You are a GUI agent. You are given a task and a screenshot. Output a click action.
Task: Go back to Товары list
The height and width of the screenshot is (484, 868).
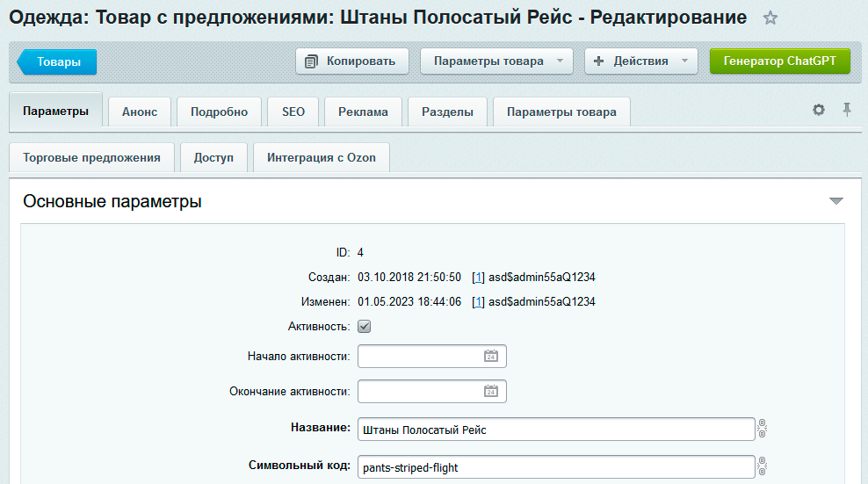point(57,61)
